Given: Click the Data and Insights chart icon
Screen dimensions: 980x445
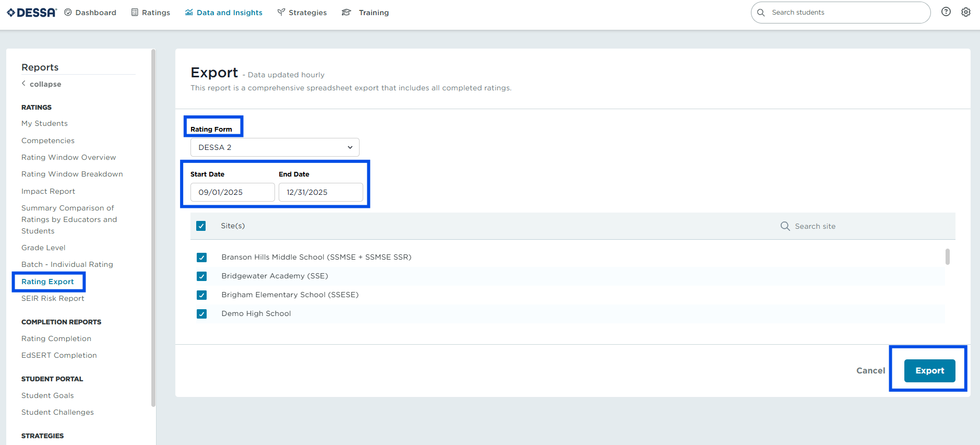Looking at the screenshot, I should pyautogui.click(x=189, y=13).
